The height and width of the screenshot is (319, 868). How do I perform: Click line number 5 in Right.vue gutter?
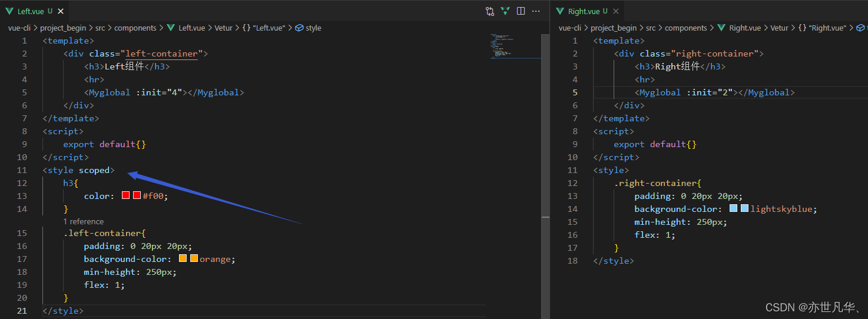(x=575, y=92)
